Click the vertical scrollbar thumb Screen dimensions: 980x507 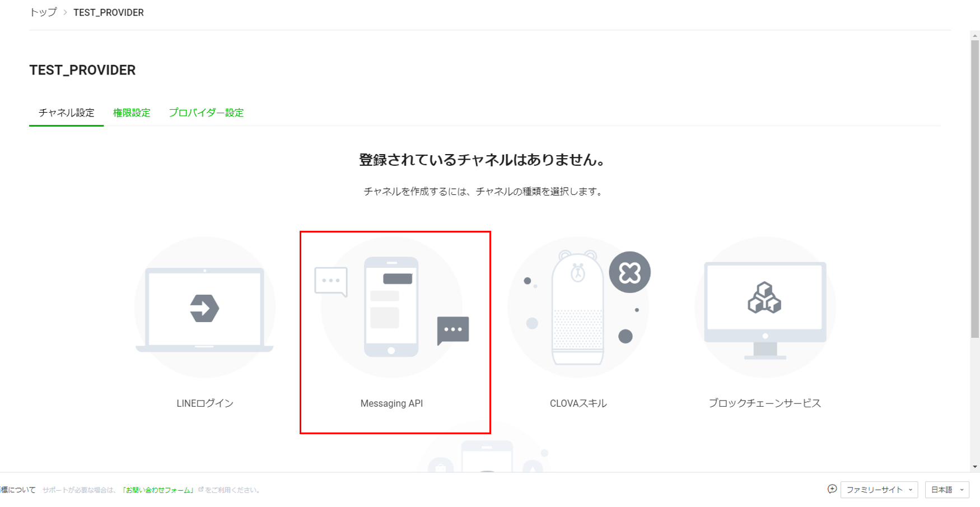[975, 189]
